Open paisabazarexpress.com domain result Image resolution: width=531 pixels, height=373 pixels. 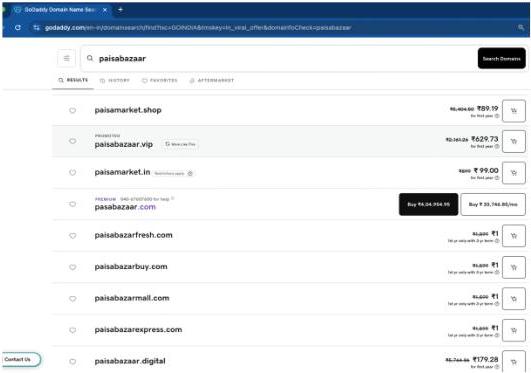pyautogui.click(x=138, y=330)
